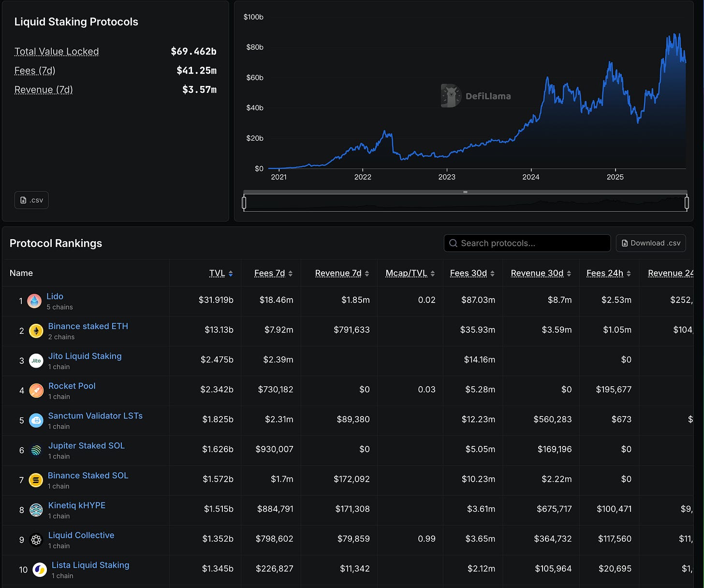Viewport: 704px width, 588px height.
Task: Click the Kinetiq kHYPE logo icon
Action: (36, 510)
